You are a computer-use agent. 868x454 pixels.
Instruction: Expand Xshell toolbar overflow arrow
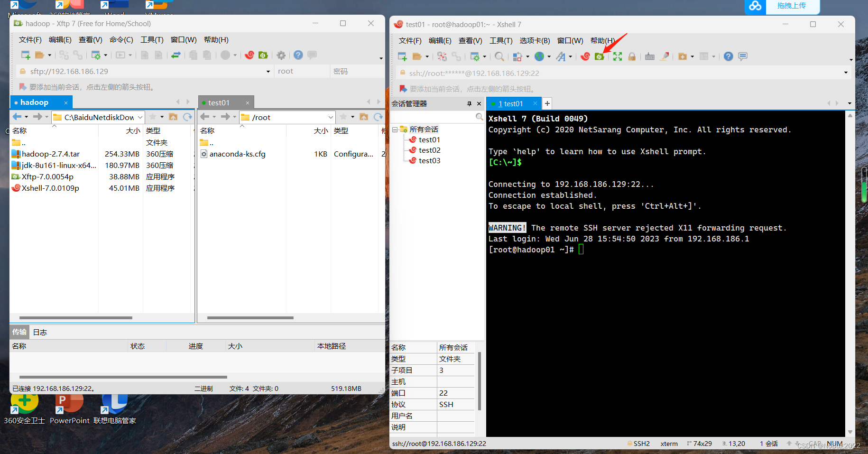point(851,60)
